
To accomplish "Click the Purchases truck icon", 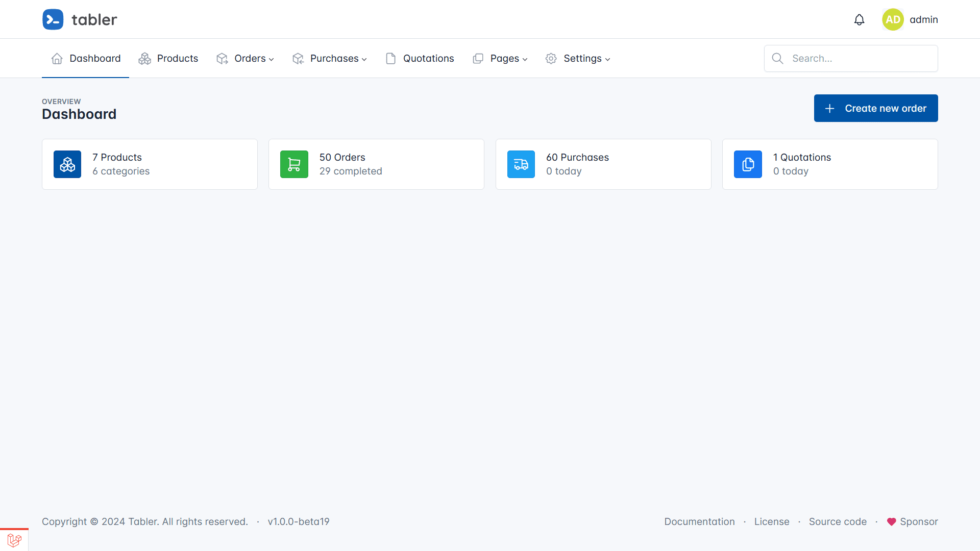I will tap(521, 164).
